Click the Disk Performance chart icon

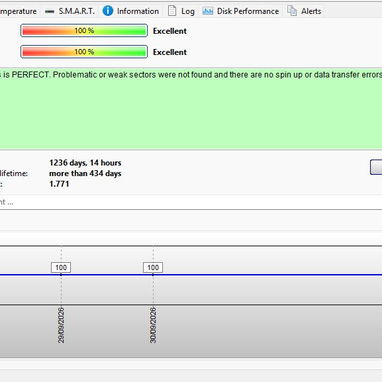pyautogui.click(x=207, y=11)
